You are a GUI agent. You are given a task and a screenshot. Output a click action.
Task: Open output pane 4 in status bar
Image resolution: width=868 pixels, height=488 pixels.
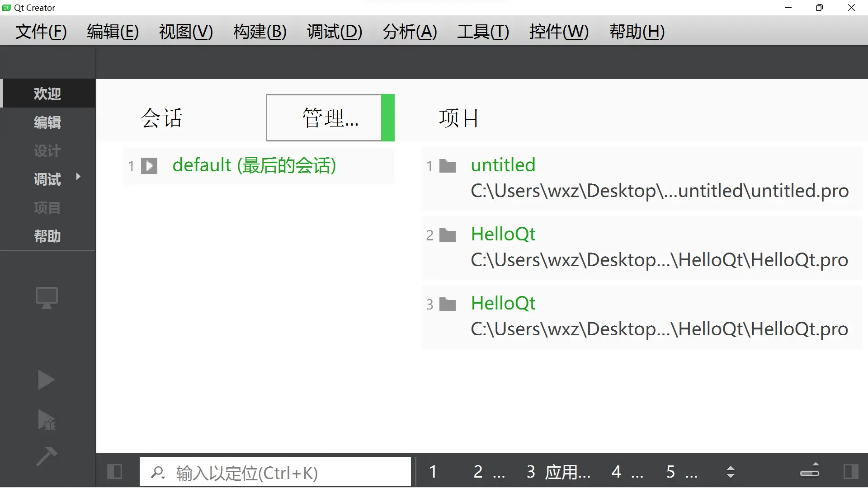pyautogui.click(x=627, y=472)
